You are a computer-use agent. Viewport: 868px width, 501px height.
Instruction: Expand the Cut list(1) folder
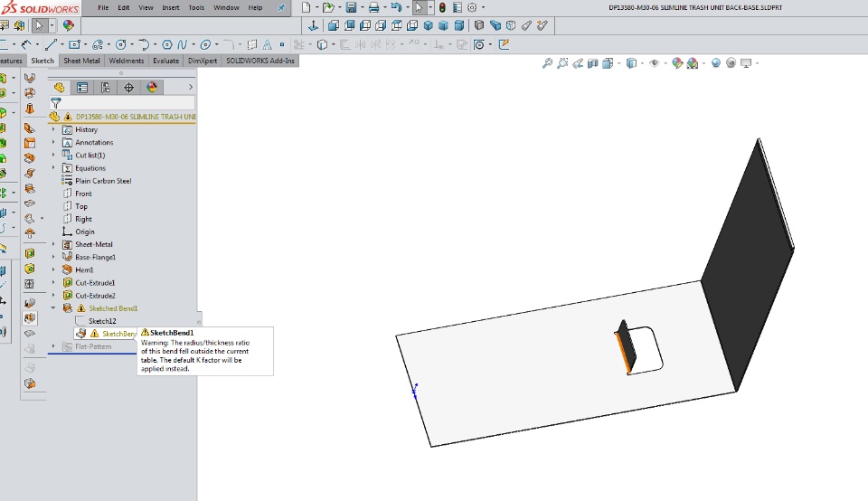pos(53,155)
